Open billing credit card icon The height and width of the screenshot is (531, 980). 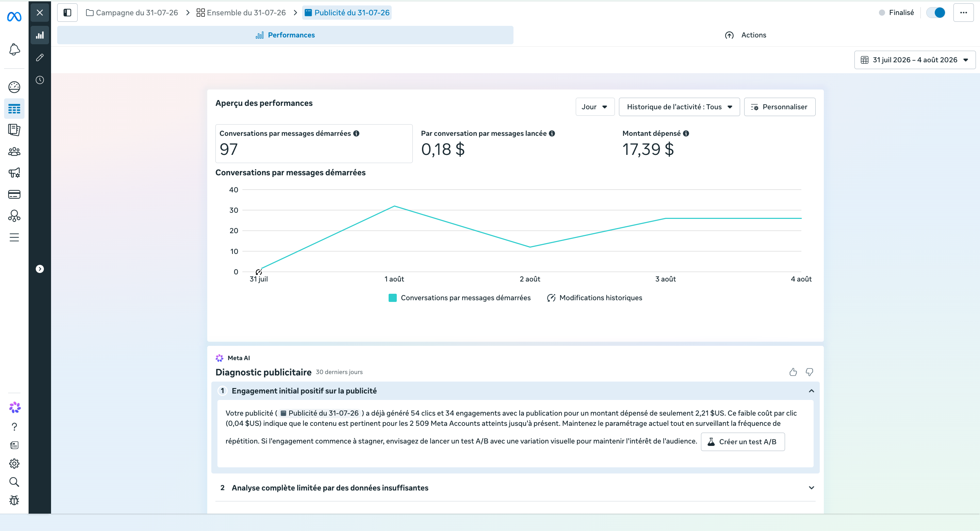click(14, 194)
